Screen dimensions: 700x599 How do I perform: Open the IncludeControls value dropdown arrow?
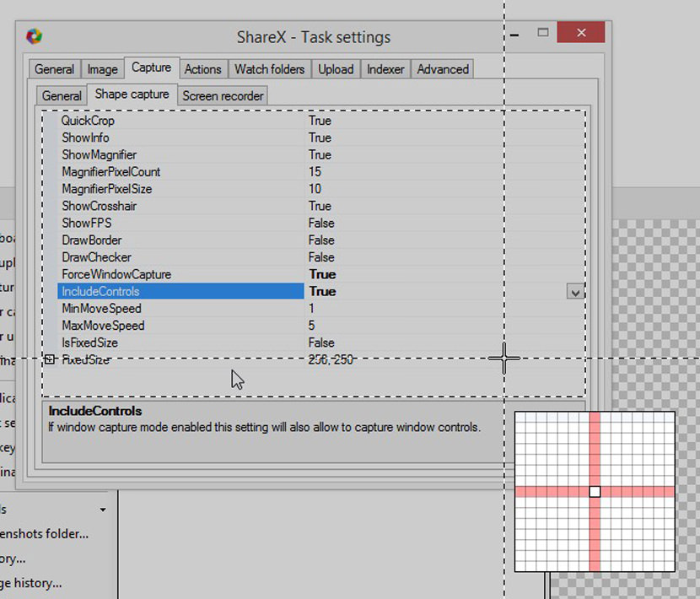[575, 292]
